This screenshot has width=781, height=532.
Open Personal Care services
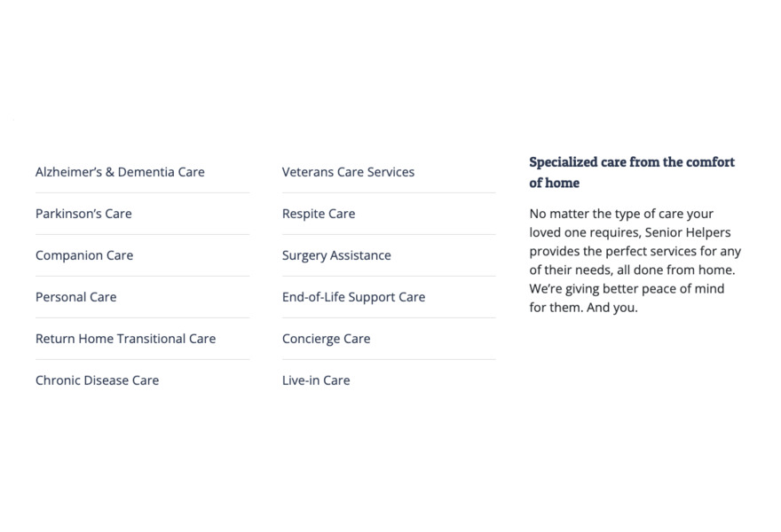[76, 297]
